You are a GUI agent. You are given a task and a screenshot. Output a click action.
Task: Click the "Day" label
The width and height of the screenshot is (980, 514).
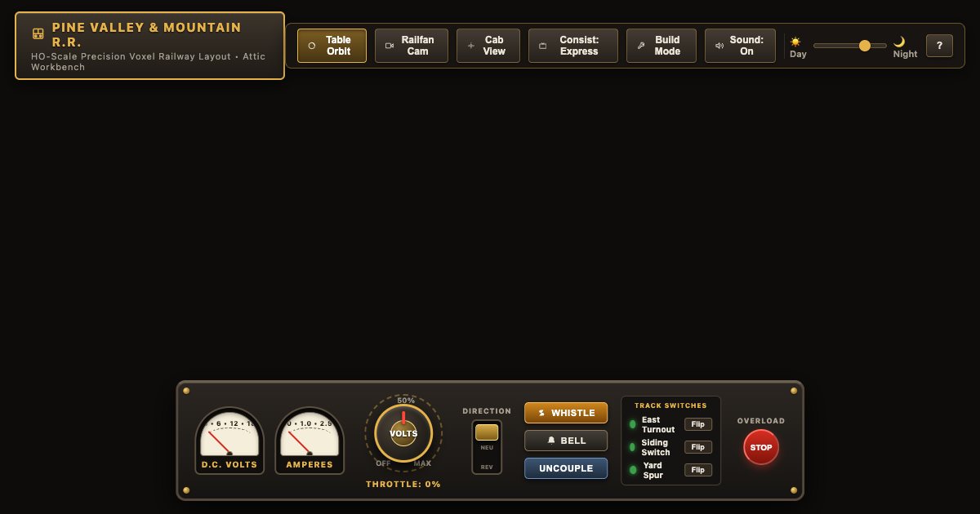(x=798, y=54)
